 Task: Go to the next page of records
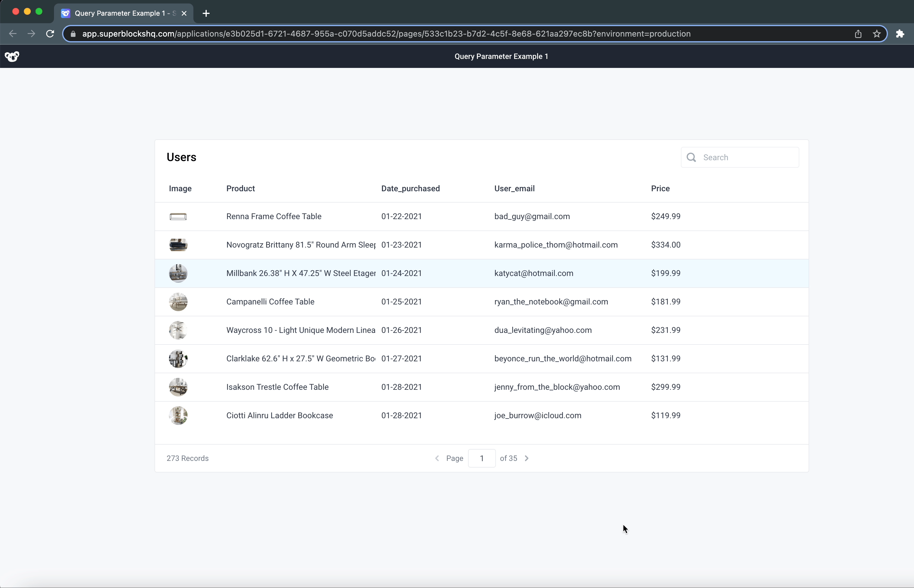tap(527, 458)
